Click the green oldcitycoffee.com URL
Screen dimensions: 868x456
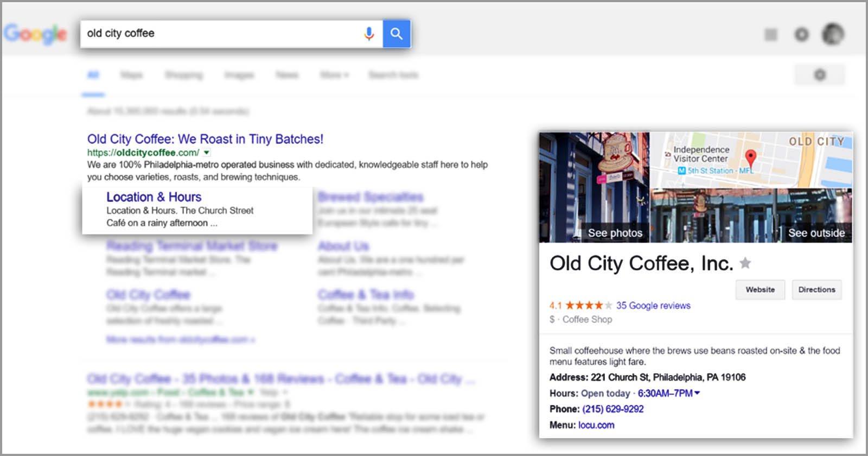143,153
